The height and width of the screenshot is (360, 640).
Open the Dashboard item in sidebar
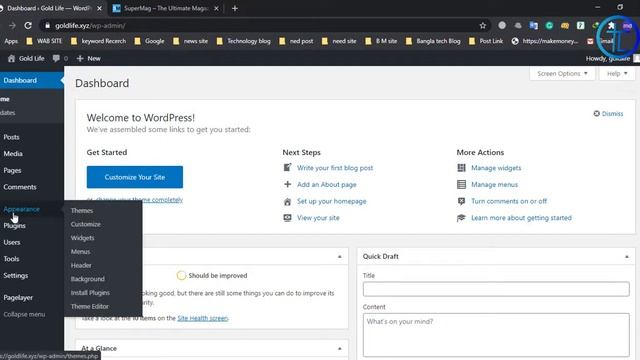[x=32, y=80]
